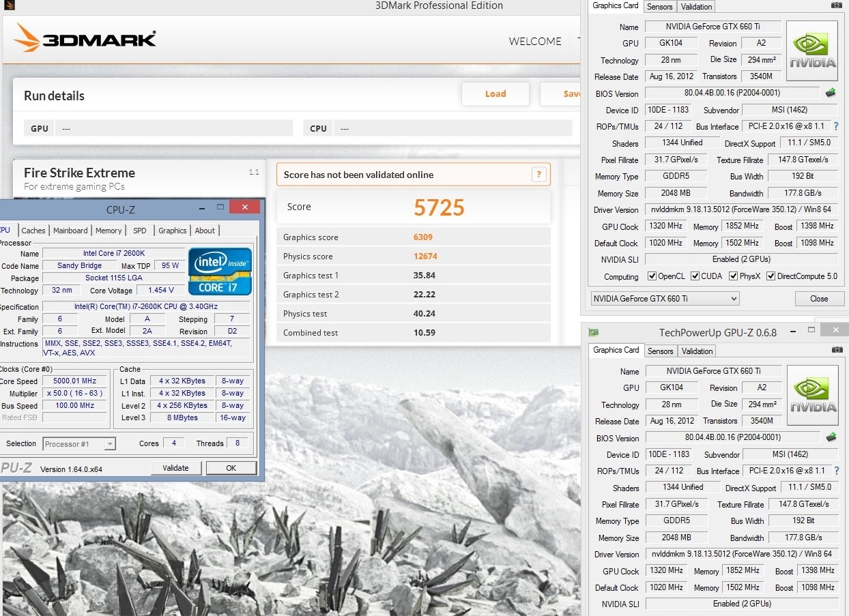849x616 pixels.
Task: Click the CPU-Z Name field Intel Core i7 2600K
Action: click(114, 254)
